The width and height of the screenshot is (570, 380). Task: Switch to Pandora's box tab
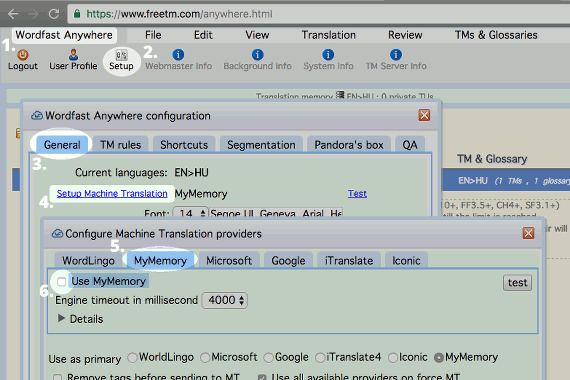point(349,145)
